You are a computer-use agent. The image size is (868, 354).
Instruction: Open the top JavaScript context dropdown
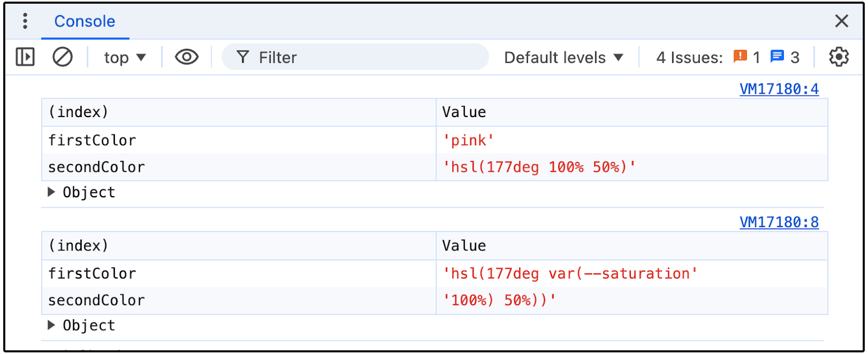(125, 57)
